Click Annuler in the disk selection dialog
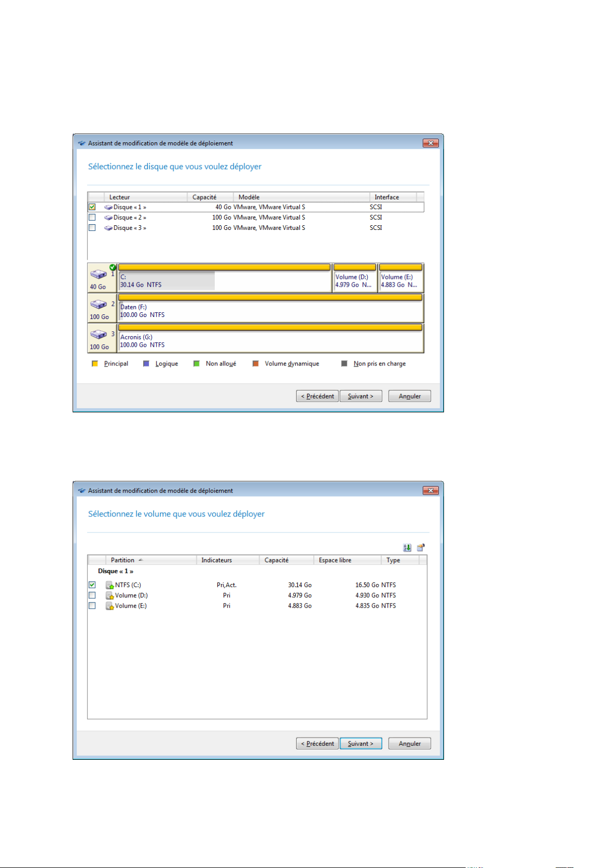 coord(410,396)
